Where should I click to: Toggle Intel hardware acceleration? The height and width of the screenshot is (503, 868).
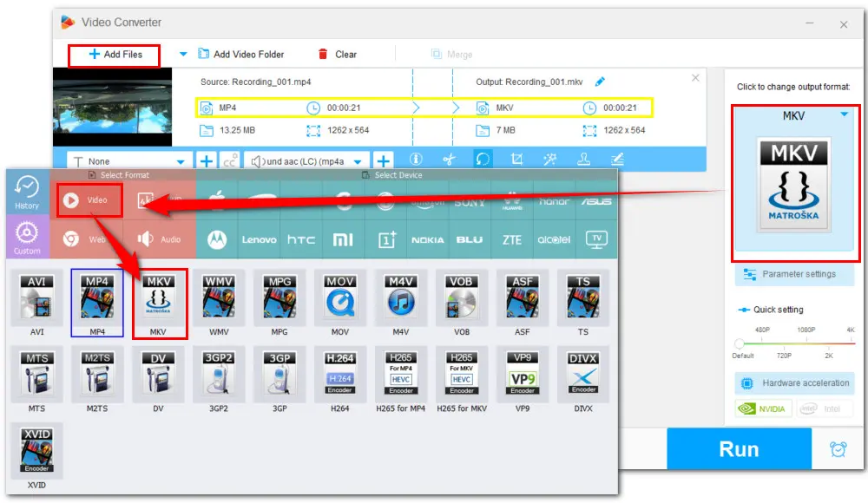[824, 409]
